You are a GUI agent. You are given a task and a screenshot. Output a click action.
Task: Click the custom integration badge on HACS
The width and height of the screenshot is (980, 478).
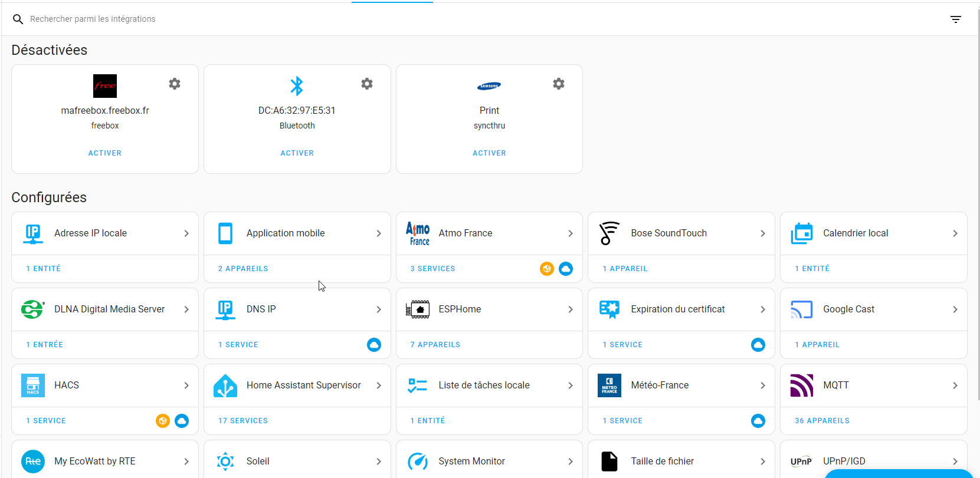tap(163, 421)
